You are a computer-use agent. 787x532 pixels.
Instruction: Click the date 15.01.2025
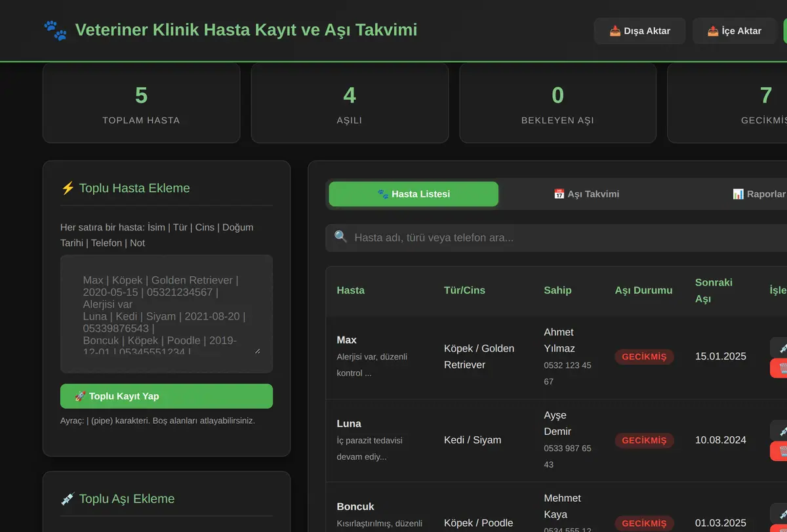721,356
